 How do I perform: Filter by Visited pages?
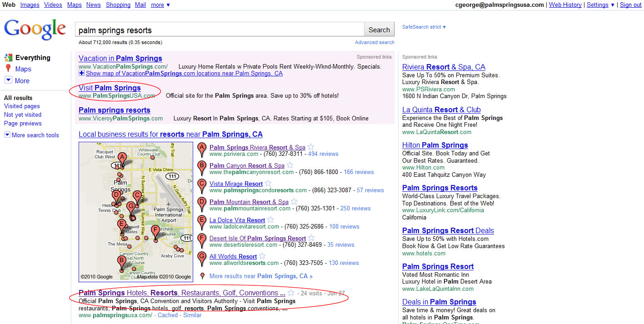tap(22, 106)
